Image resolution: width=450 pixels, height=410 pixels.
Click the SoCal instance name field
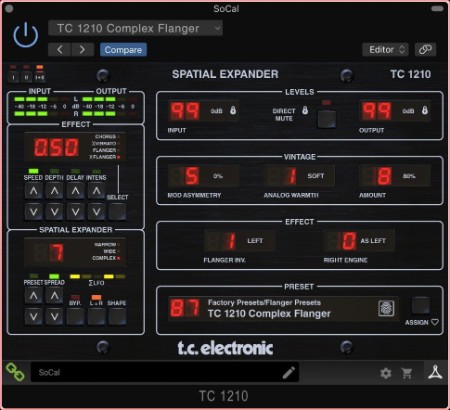(x=165, y=372)
